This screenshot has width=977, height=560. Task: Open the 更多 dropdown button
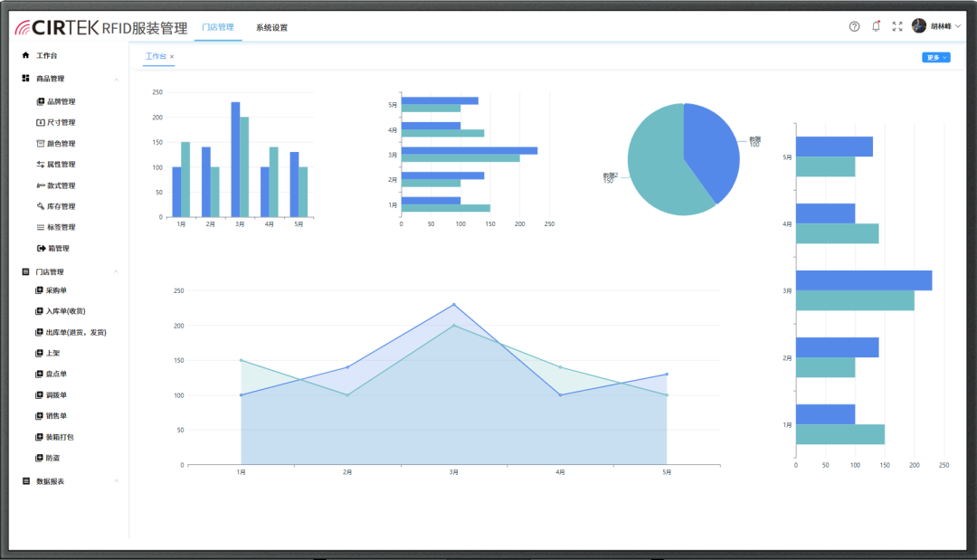point(936,57)
